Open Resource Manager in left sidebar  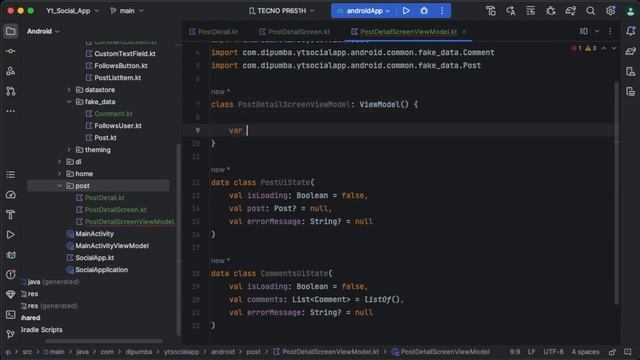11,71
